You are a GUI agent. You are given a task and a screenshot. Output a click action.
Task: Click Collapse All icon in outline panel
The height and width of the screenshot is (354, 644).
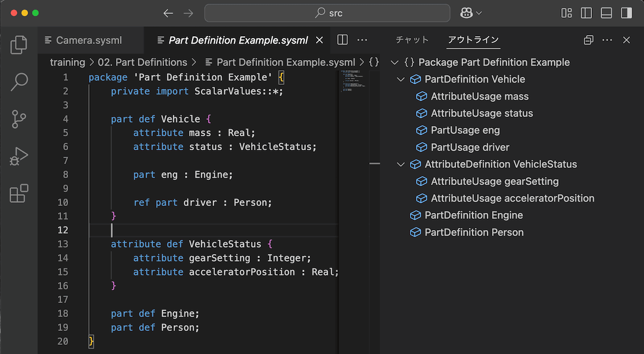pos(588,40)
